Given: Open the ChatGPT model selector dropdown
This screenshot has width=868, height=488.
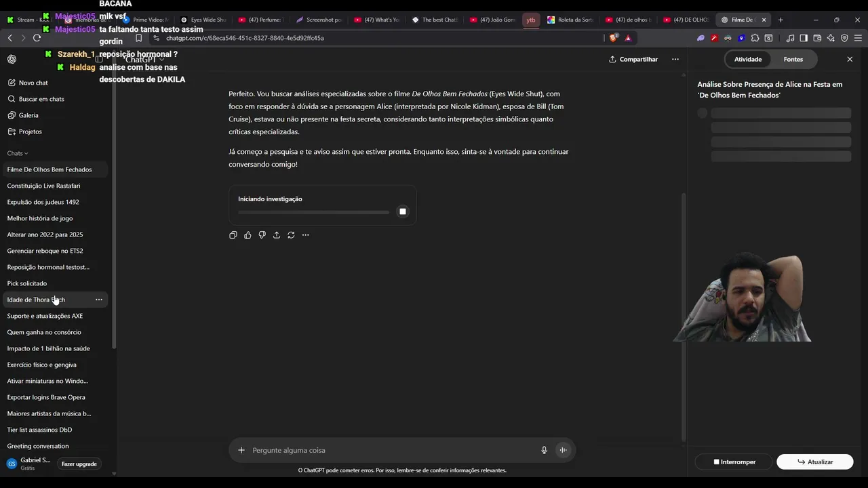Looking at the screenshot, I should 145,60.
